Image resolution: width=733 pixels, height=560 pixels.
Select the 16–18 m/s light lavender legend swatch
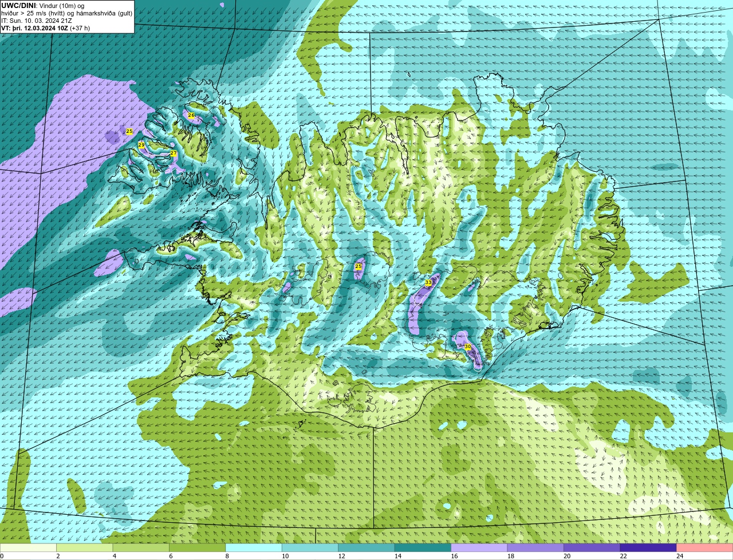[x=479, y=547]
